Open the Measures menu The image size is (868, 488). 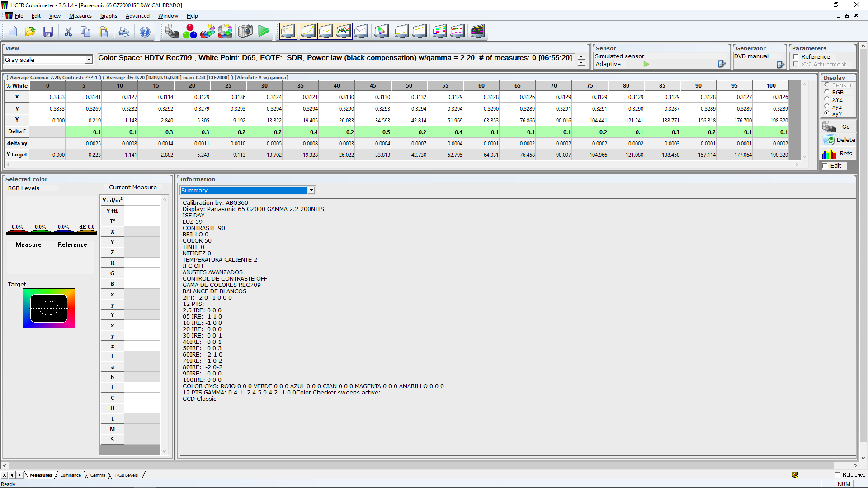point(80,16)
